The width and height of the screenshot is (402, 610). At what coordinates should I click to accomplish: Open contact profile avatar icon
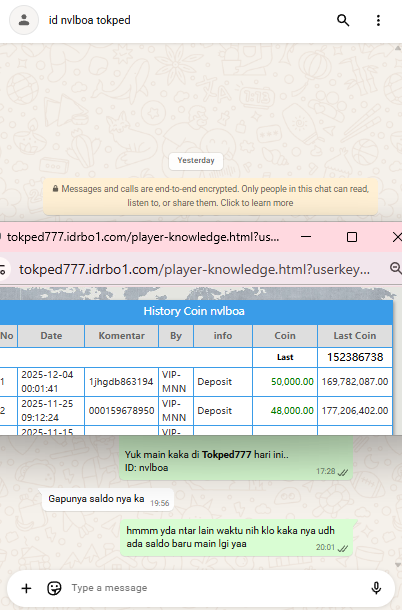pos(24,20)
